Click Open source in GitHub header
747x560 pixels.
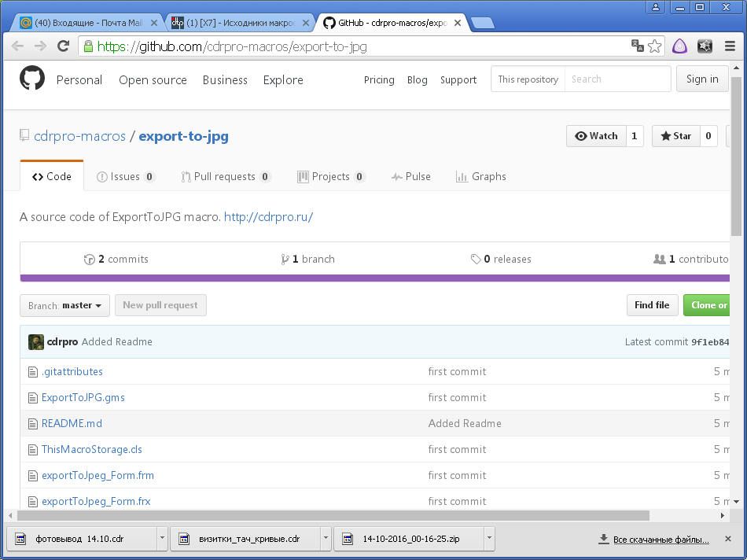(153, 80)
